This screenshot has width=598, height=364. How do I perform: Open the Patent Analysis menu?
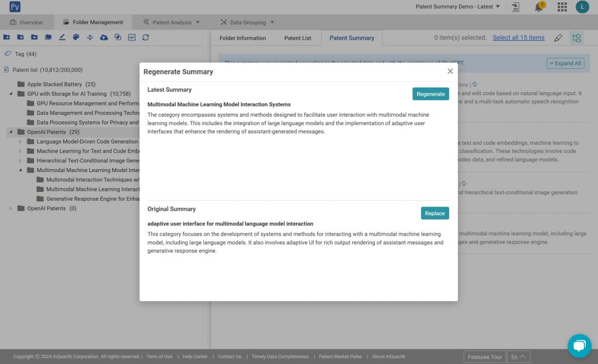(x=172, y=22)
